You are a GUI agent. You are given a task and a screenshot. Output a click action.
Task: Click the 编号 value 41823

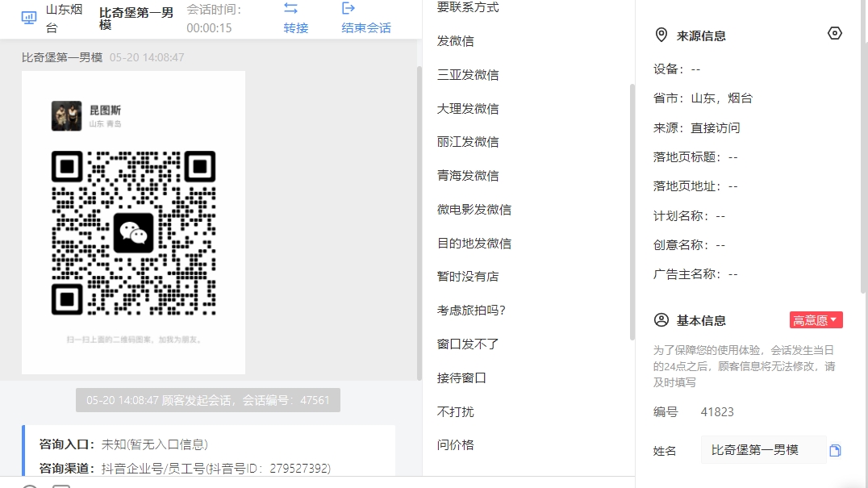(x=717, y=411)
